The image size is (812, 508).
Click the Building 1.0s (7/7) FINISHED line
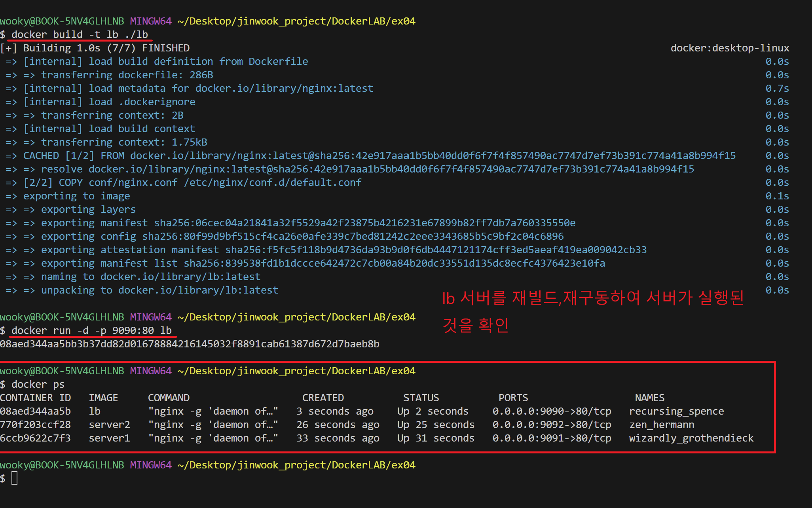(95, 48)
